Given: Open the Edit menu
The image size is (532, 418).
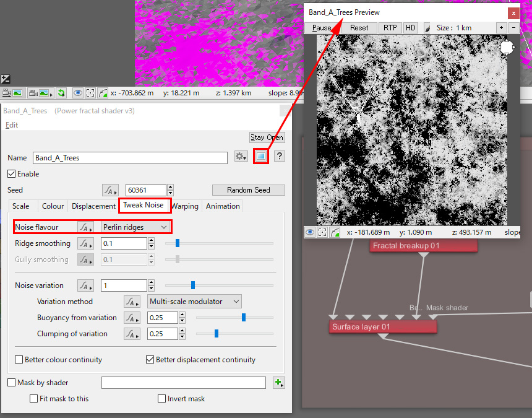Looking at the screenshot, I should [x=12, y=125].
